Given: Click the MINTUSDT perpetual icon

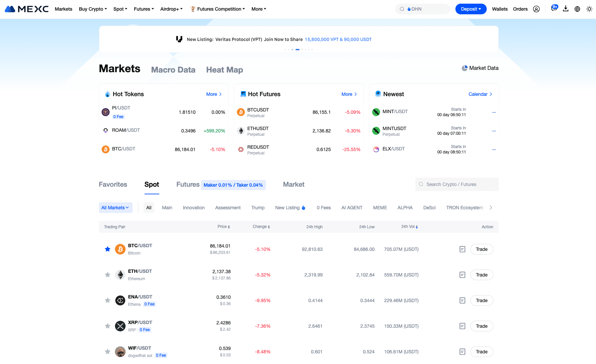Looking at the screenshot, I should (376, 131).
